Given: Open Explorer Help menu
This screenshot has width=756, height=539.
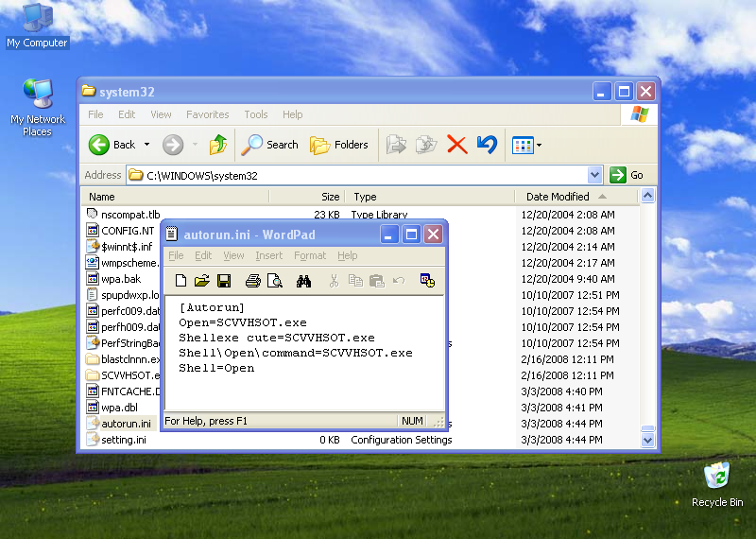Looking at the screenshot, I should (x=292, y=114).
